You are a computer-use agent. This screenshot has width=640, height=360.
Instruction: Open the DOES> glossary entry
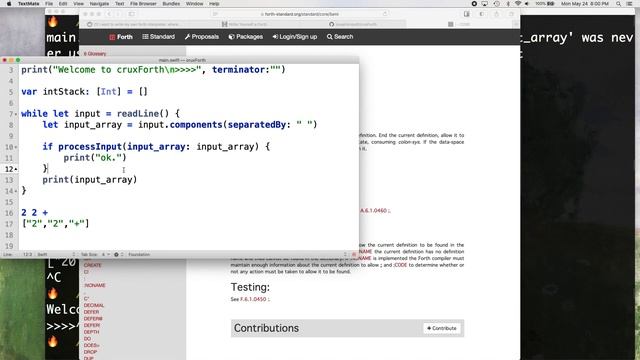click(x=91, y=345)
